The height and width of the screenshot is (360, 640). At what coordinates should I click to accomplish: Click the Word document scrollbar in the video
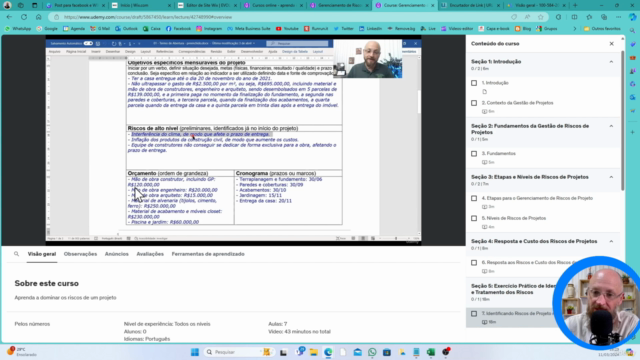point(419,102)
